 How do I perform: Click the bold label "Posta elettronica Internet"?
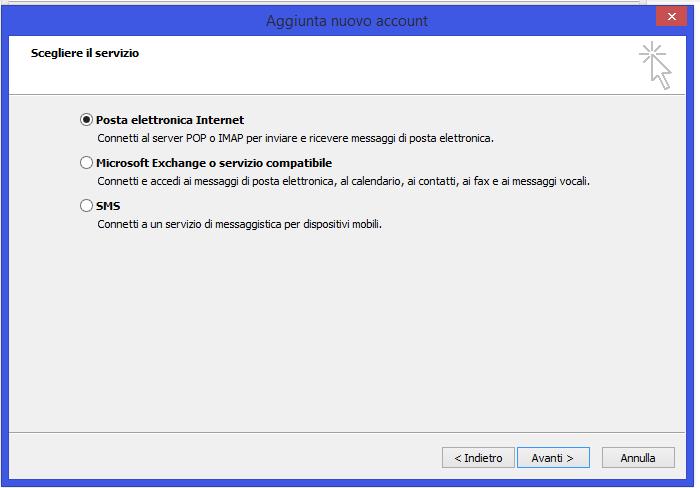pyautogui.click(x=170, y=120)
